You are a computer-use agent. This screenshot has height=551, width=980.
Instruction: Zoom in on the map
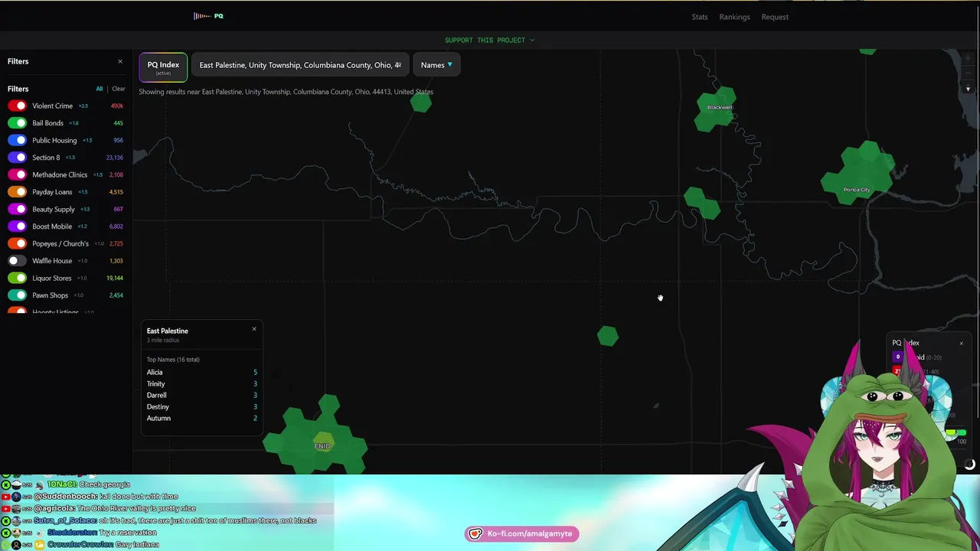coord(968,59)
